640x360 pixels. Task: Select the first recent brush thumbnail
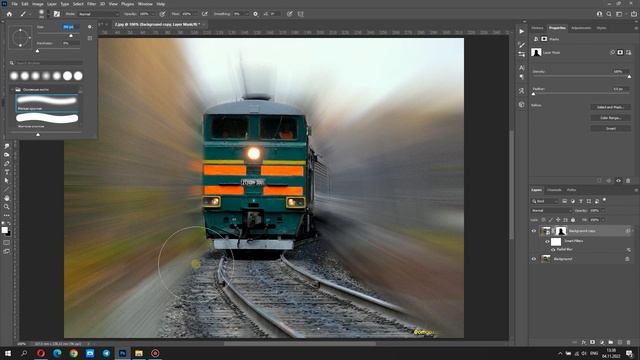click(14, 76)
